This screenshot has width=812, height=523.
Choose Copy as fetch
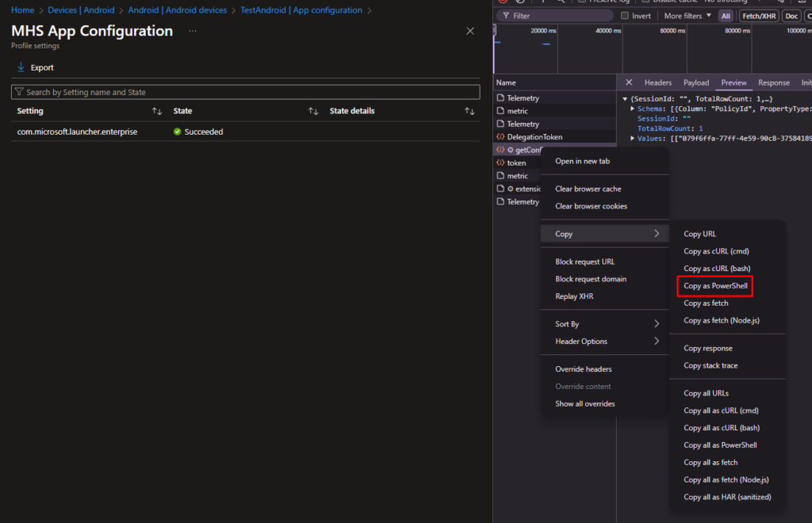click(x=706, y=303)
